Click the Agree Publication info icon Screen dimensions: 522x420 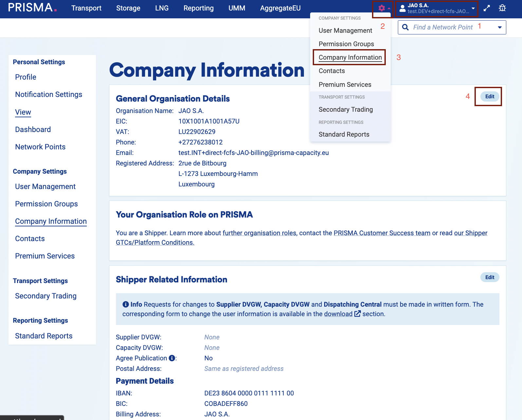(x=172, y=358)
